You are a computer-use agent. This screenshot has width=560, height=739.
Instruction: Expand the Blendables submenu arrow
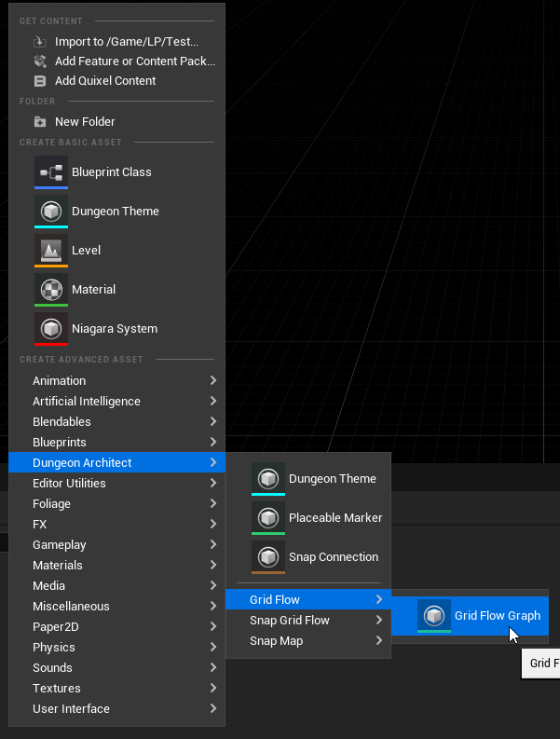point(213,421)
